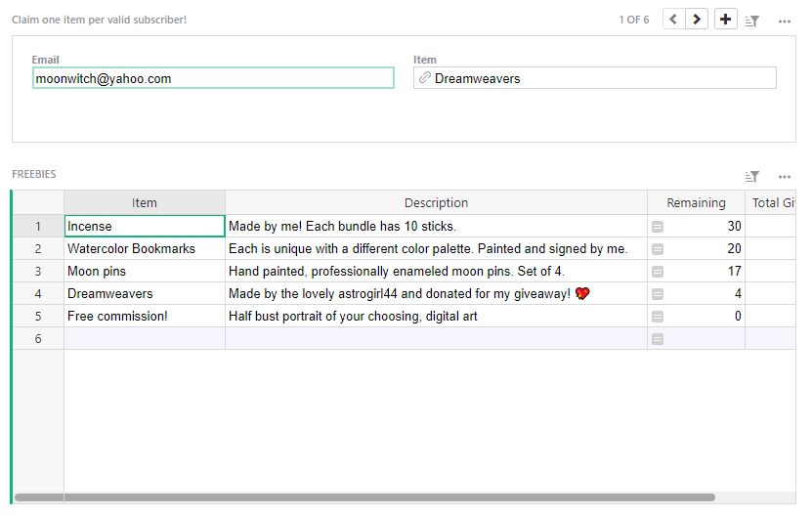812x516 pixels.
Task: Open three-dot menu for the card widget
Action: [784, 21]
